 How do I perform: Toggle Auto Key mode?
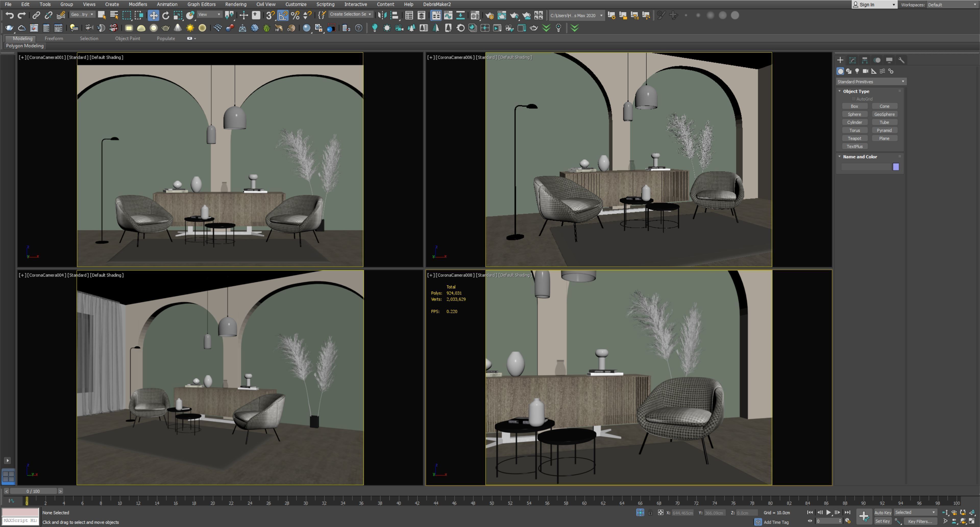(883, 512)
